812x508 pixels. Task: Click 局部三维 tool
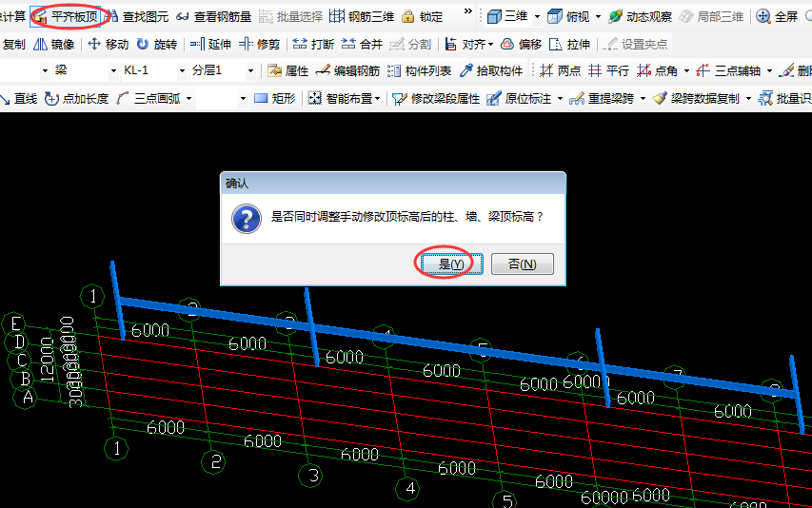(x=711, y=16)
